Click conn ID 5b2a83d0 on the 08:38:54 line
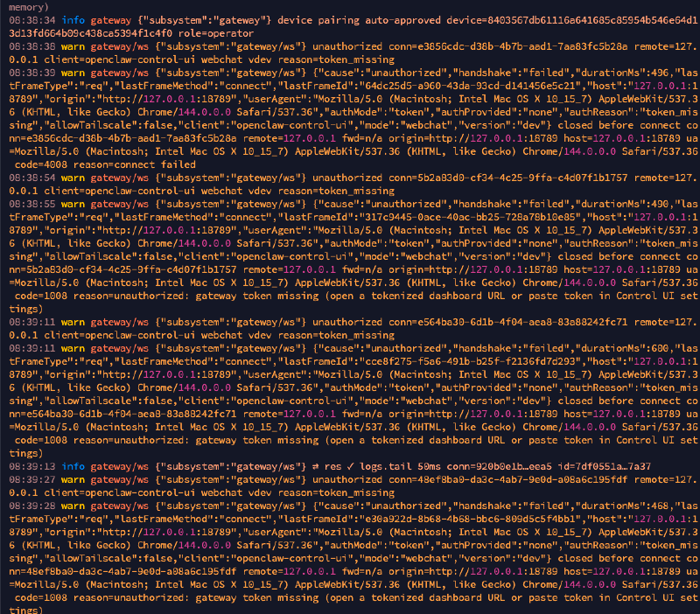The height and width of the screenshot is (614, 700). pos(476,177)
